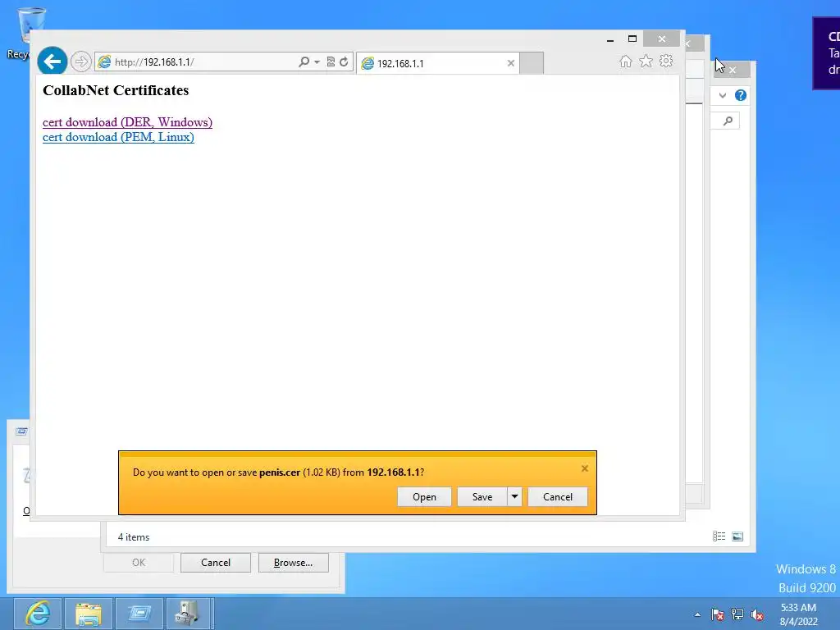The image size is (840, 630).
Task: Expand the Save options dropdown arrow
Action: [x=514, y=496]
